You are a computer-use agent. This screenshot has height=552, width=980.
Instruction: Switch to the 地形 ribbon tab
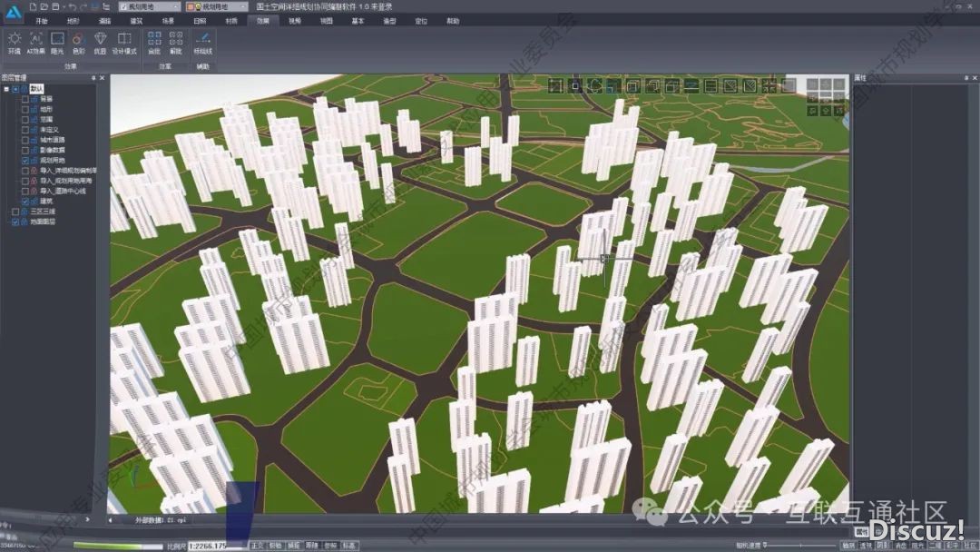coord(73,21)
